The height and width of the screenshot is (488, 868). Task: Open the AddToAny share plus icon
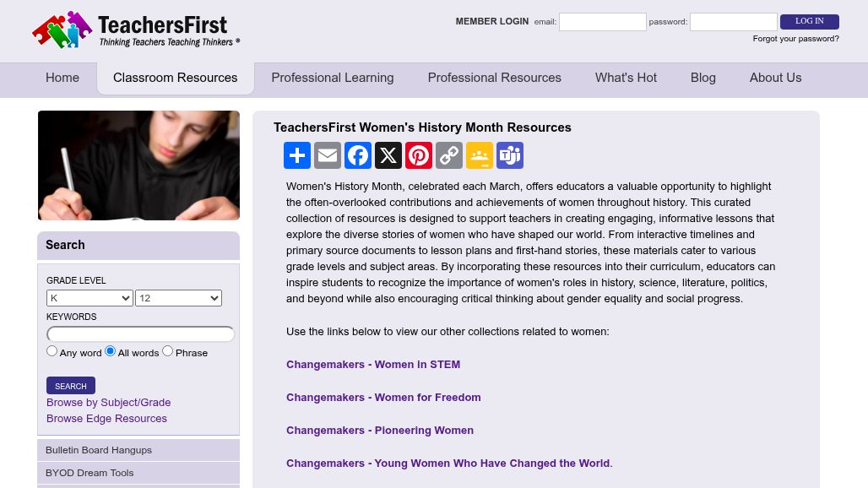click(x=297, y=155)
